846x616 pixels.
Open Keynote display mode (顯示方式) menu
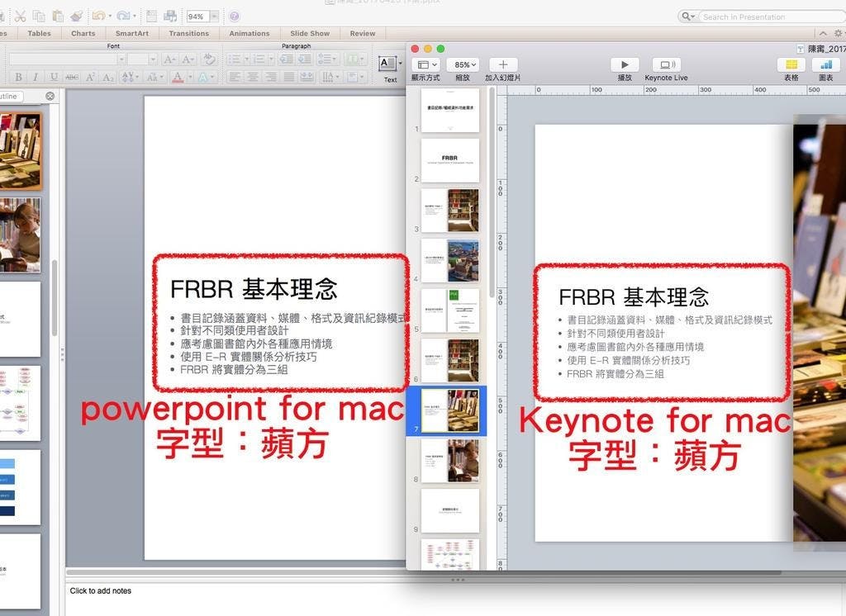(x=426, y=64)
